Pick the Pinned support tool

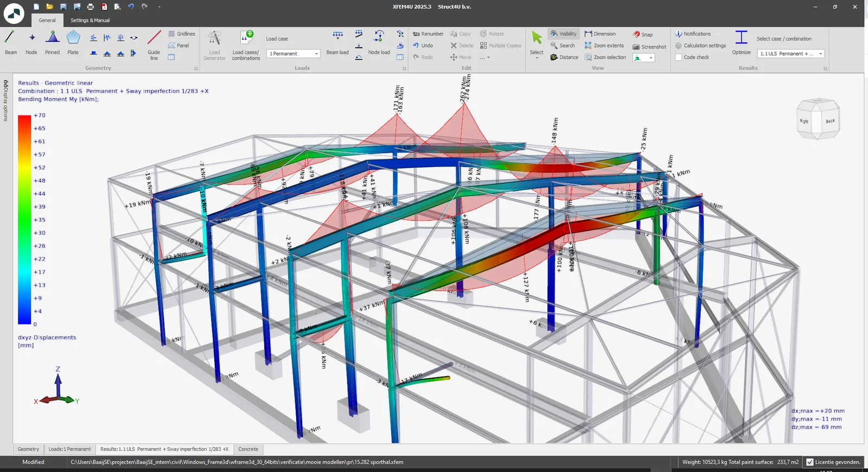53,43
